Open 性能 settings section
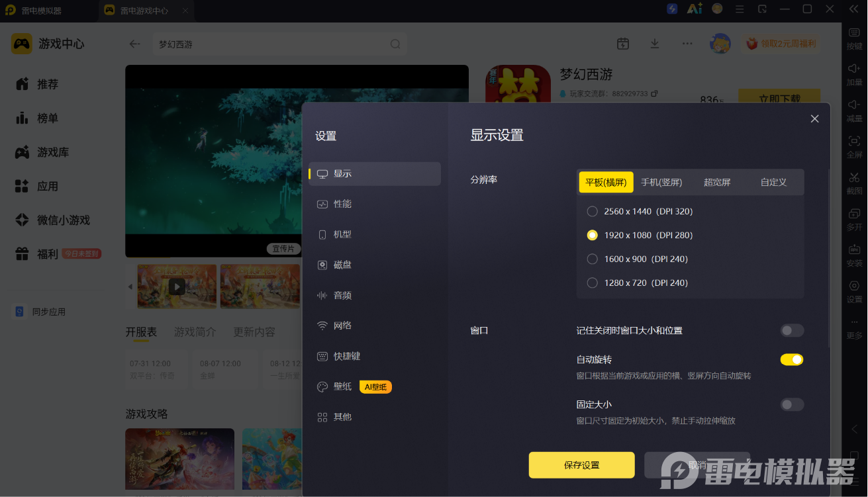The image size is (868, 497). coord(375,204)
